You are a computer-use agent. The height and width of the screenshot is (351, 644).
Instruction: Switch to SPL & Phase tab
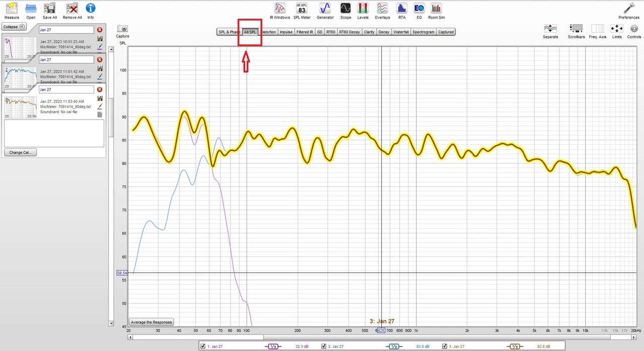point(229,32)
